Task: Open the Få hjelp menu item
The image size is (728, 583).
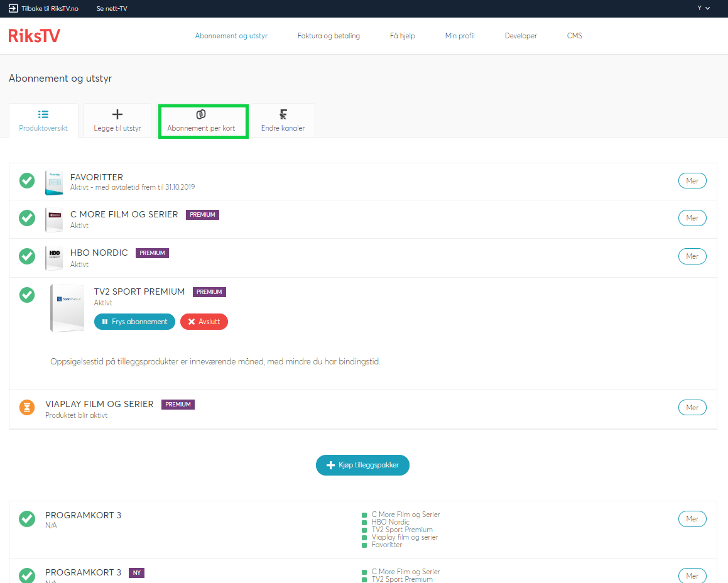Action: click(403, 36)
